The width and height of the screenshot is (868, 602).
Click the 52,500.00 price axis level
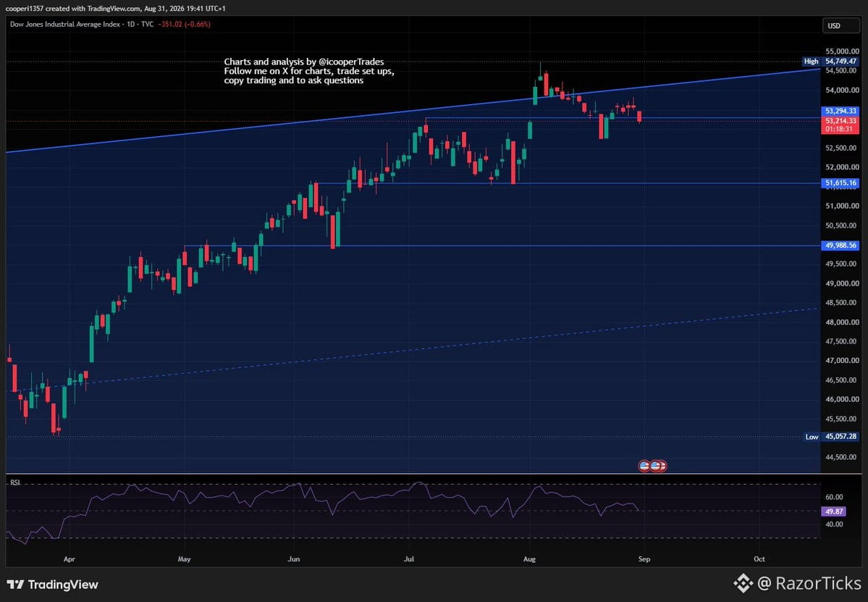[842, 148]
